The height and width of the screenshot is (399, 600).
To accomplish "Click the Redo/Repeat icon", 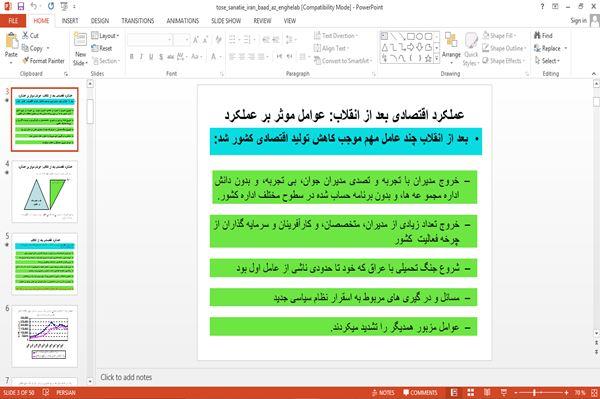I will click(x=51, y=7).
